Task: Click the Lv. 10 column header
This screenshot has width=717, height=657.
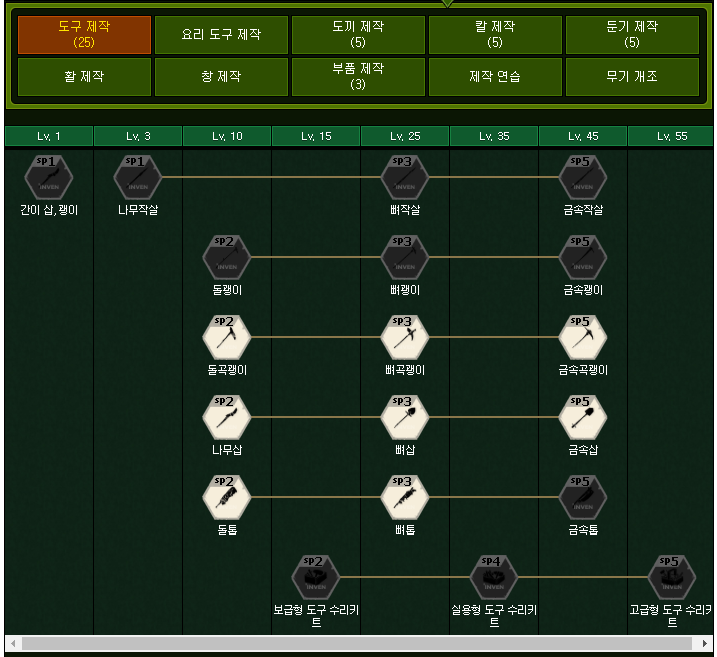Action: (227, 136)
